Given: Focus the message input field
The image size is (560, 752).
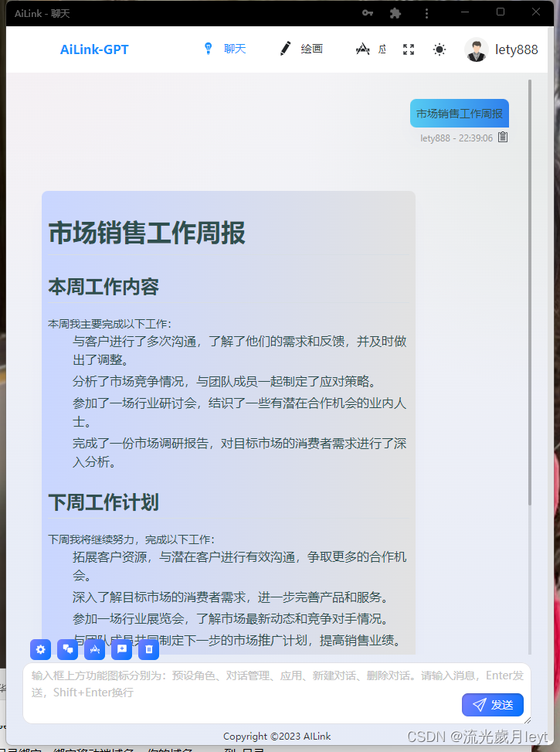Looking at the screenshot, I should 277,692.
